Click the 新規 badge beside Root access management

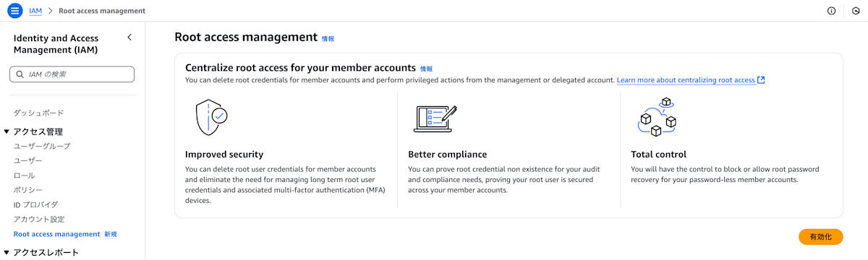point(110,234)
